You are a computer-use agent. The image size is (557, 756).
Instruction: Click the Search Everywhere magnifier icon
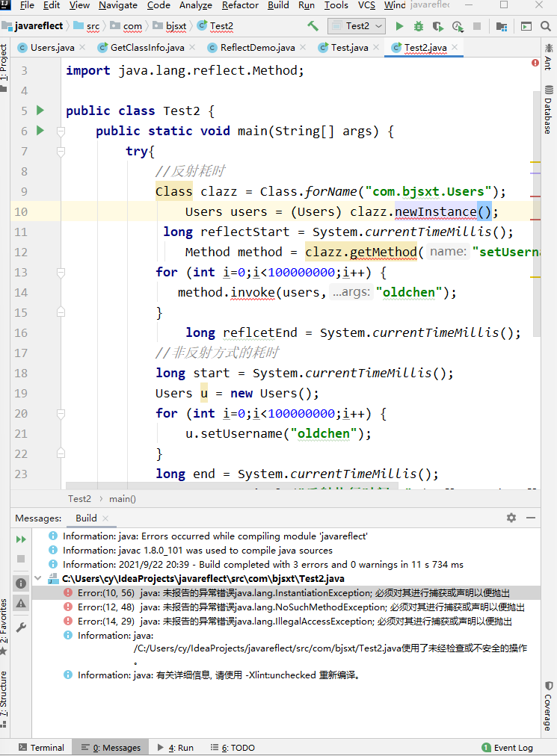tap(546, 26)
